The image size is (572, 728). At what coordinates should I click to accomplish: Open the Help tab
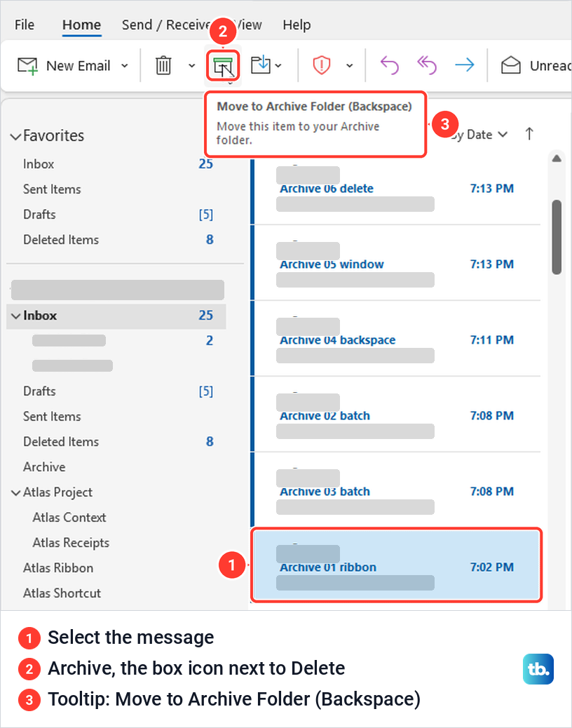coord(297,25)
